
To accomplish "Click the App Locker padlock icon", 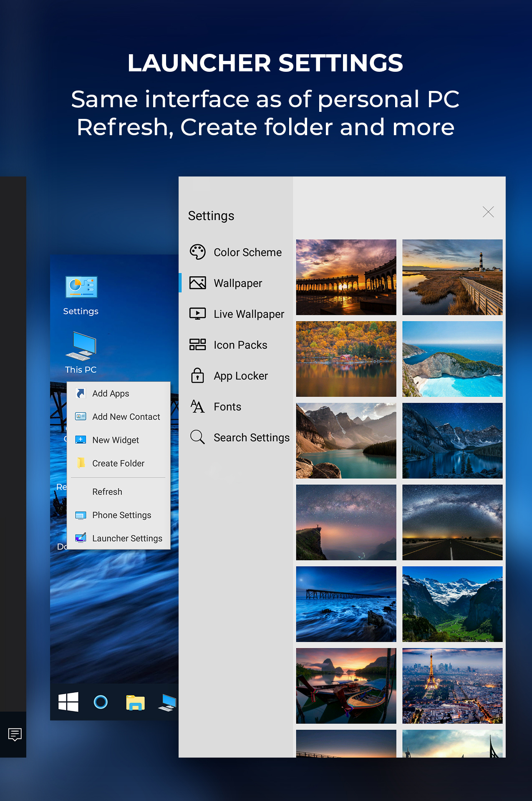I will pos(197,376).
